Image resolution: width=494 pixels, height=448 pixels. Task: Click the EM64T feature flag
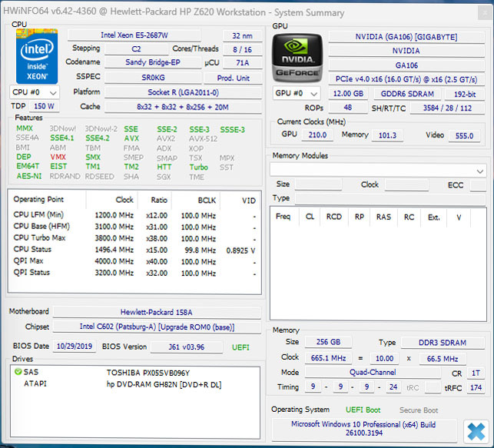[28, 166]
